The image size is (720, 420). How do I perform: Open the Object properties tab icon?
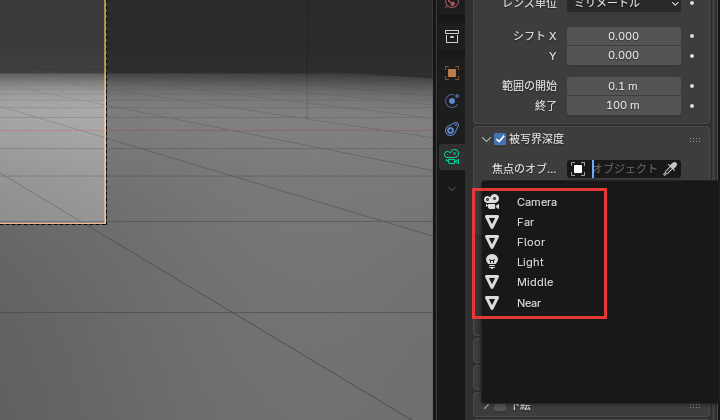[x=452, y=73]
